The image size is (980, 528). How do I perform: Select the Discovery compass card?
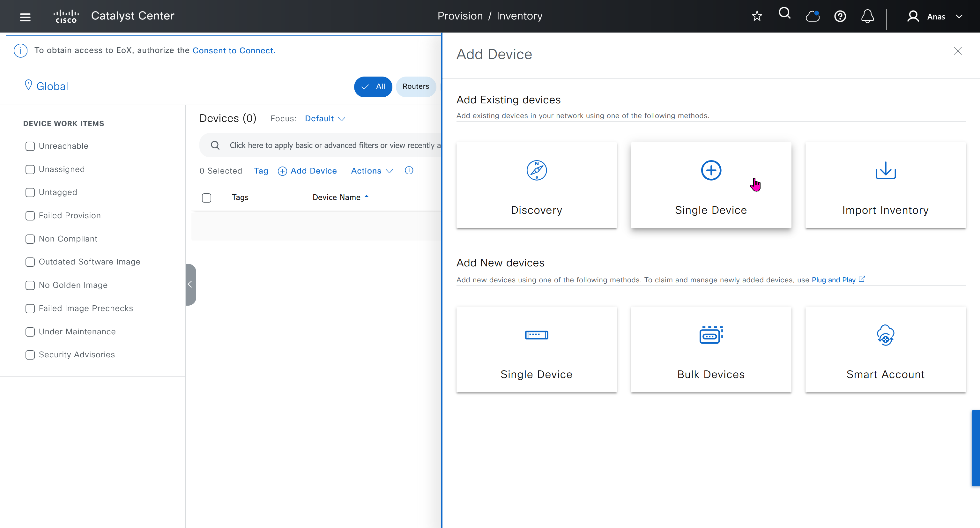(x=536, y=185)
